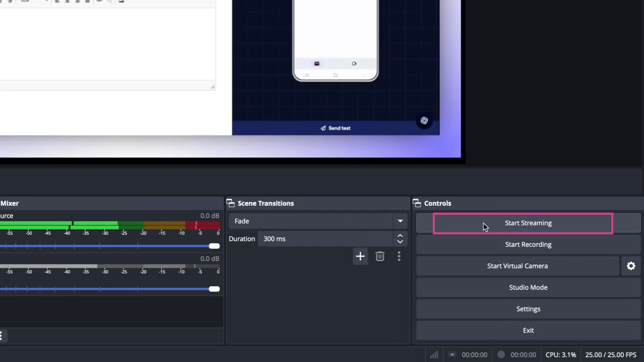Increase transition duration with up arrow
This screenshot has height=362, width=644.
[x=400, y=236]
